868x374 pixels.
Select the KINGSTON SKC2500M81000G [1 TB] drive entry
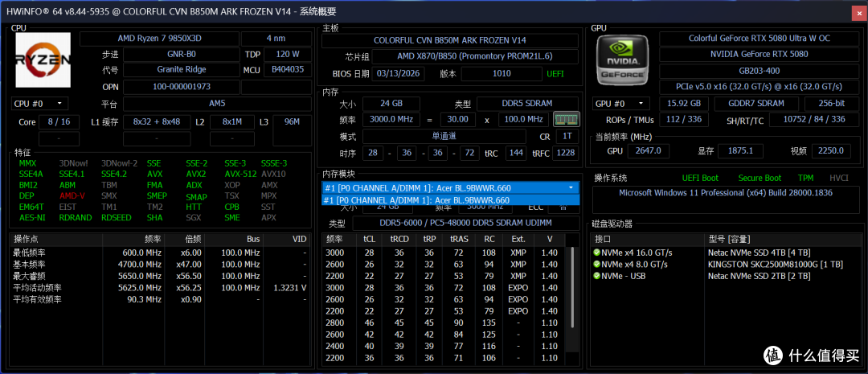pyautogui.click(x=776, y=264)
